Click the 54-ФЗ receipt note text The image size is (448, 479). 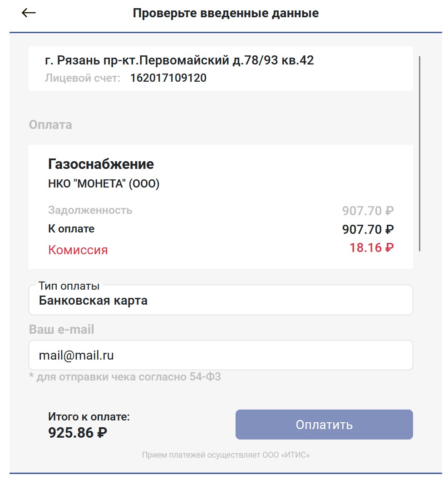[x=125, y=377]
